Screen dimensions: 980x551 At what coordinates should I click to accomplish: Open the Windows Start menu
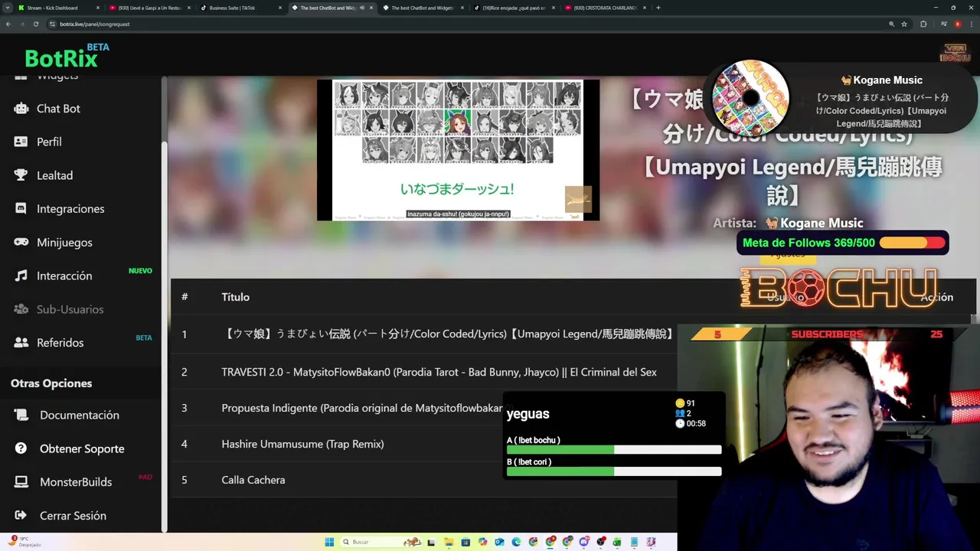(x=329, y=542)
